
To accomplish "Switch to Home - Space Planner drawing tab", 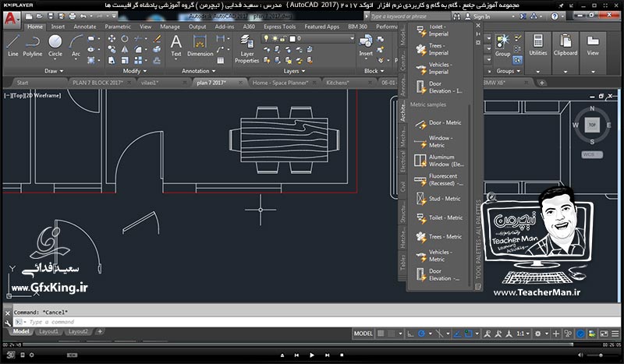I will 280,83.
